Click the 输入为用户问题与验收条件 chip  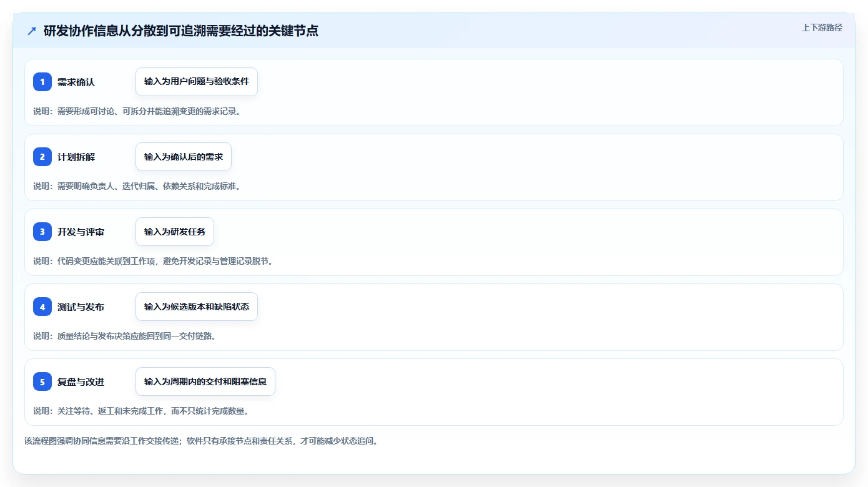point(197,82)
